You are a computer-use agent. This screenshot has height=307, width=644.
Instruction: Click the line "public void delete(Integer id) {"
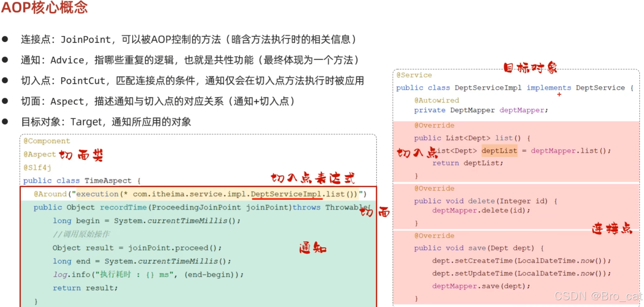486,201
